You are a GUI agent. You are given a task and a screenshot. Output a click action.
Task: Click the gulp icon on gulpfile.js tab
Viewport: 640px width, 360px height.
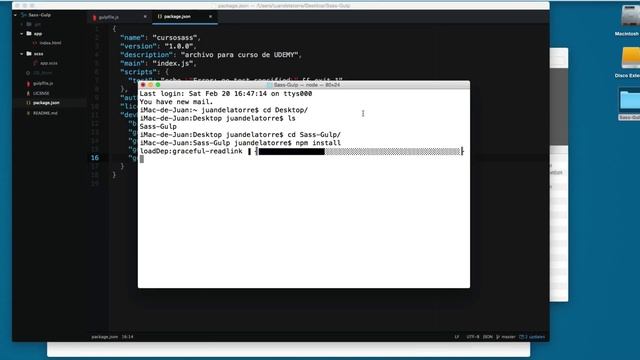pos(94,17)
